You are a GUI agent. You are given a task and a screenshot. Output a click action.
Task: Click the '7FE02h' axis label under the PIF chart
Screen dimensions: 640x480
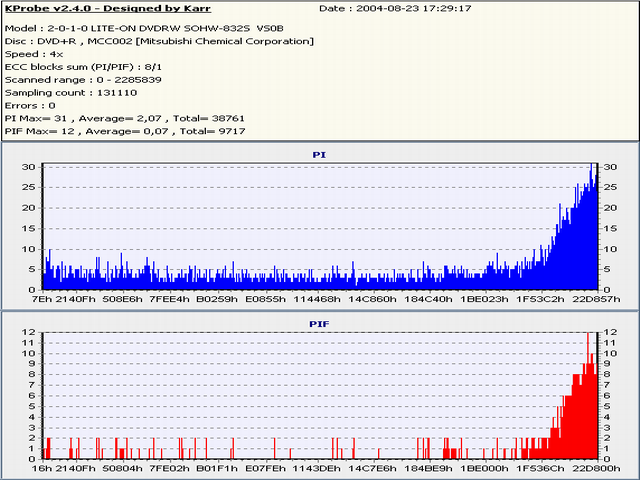(x=169, y=468)
